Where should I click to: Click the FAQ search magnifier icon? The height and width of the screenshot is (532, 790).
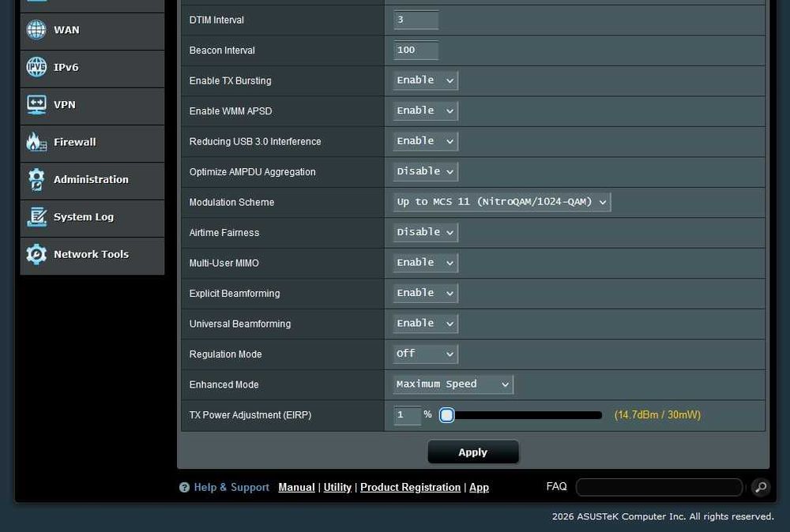pyautogui.click(x=761, y=487)
